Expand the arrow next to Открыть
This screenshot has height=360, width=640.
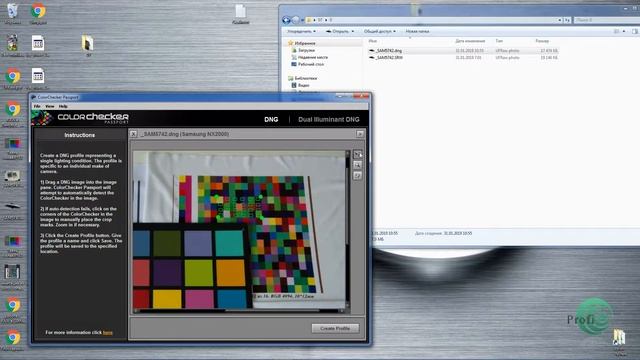click(x=353, y=31)
